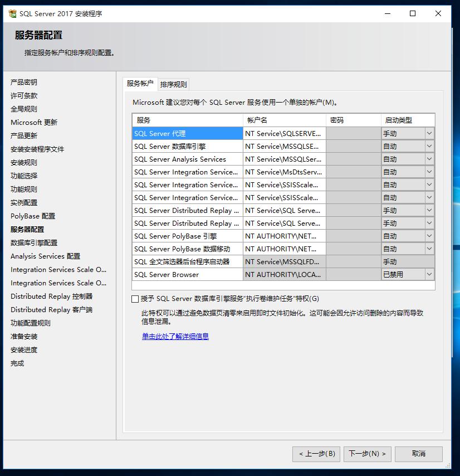Minimize the SQL Server 2017 setup window
Screen dimensions: 460x476
pyautogui.click(x=388, y=14)
